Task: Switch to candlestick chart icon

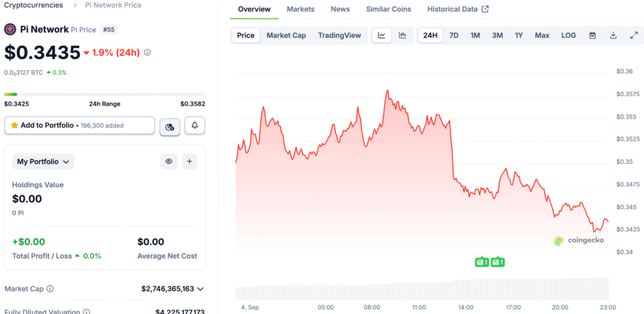Action: pyautogui.click(x=402, y=35)
